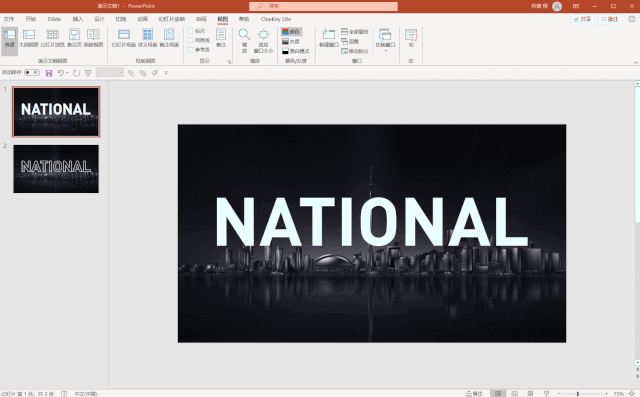This screenshot has height=397, width=640.
Task: Open the Help (帮助) tab
Action: tap(244, 19)
